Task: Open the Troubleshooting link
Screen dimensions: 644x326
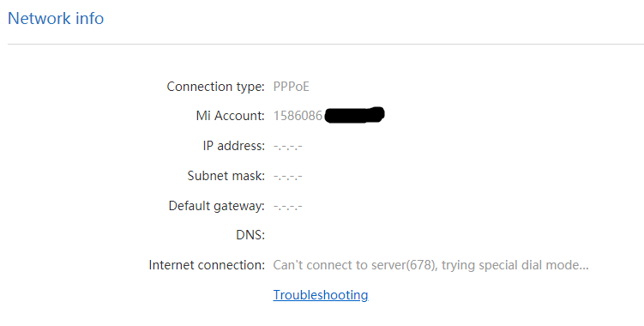Action: point(321,295)
